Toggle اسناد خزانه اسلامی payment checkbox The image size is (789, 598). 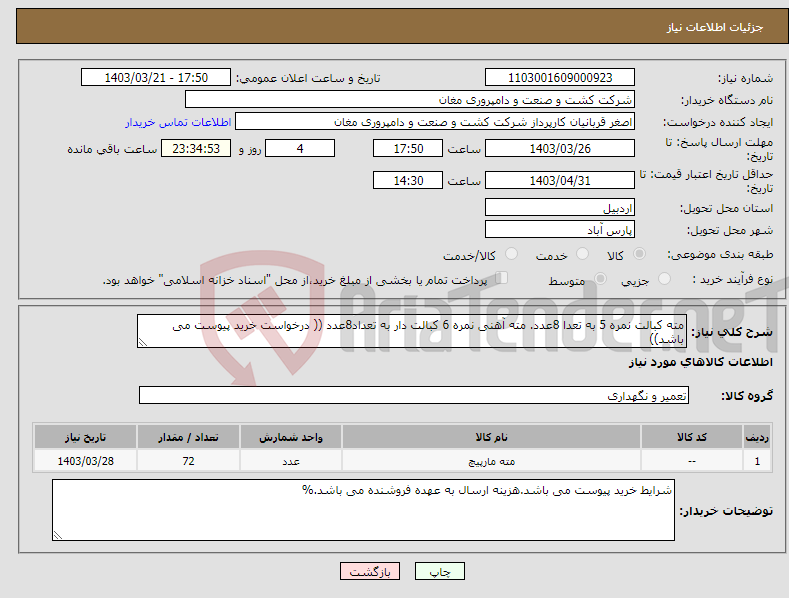click(501, 278)
